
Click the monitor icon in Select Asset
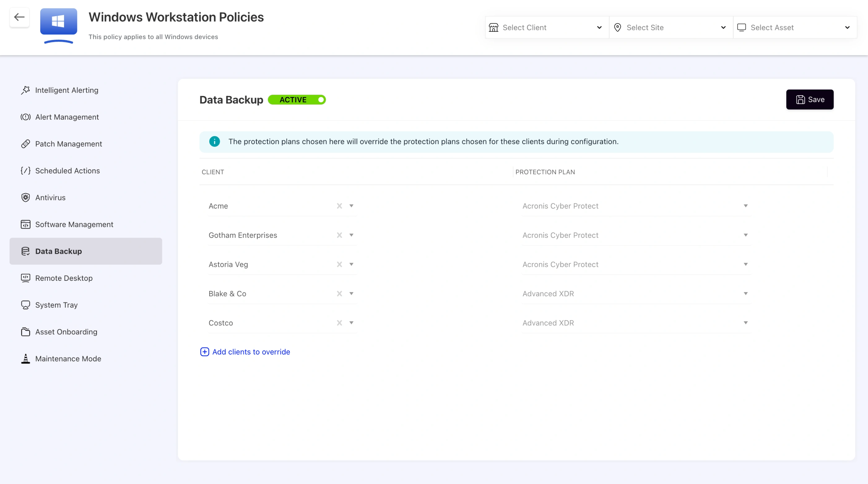(742, 27)
